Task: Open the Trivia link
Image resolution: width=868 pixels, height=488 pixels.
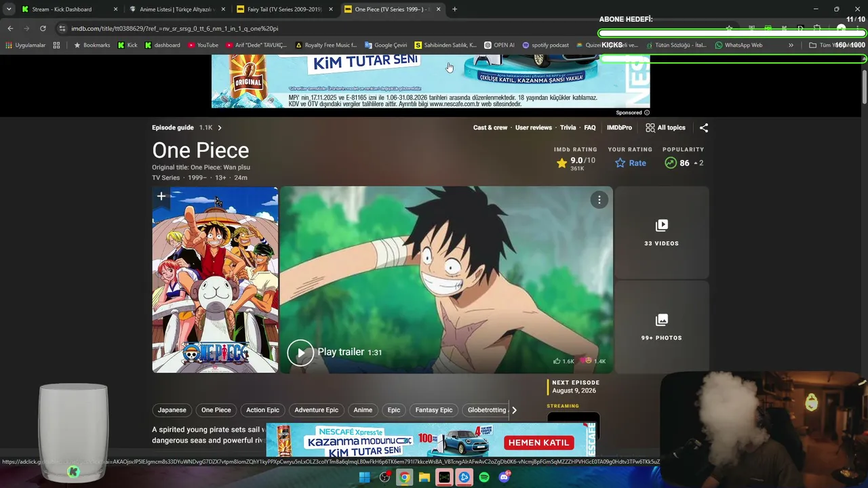Action: 568,127
